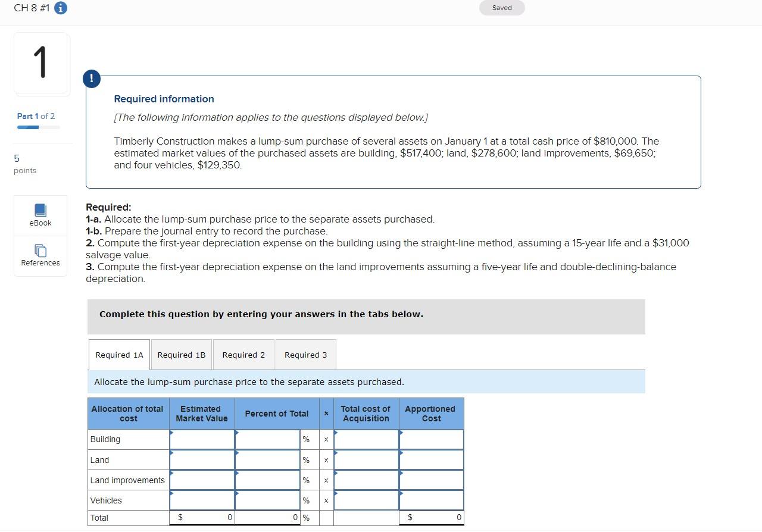Click Land improvements Estimated Market Value field
This screenshot has width=762, height=532.
pyautogui.click(x=202, y=480)
